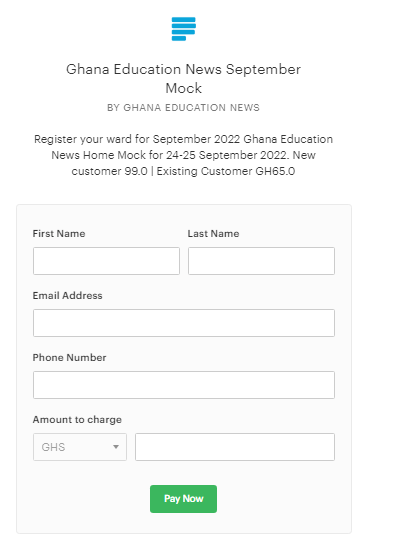Select the Phone Number text box
Image resolution: width=397 pixels, height=538 pixels.
point(184,385)
